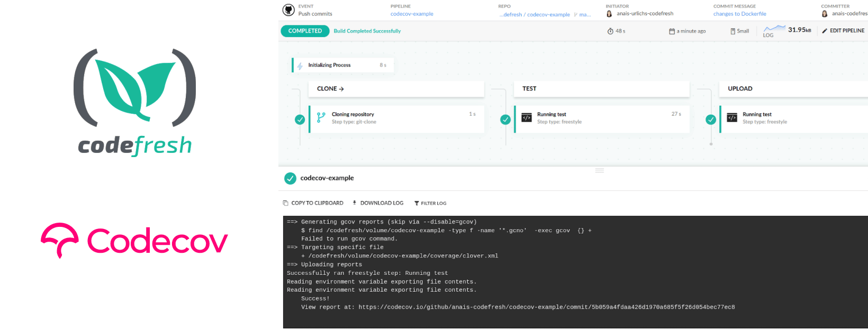This screenshot has height=330, width=868.
Task: Click the UPLOAD stage status checkmark
Action: click(x=711, y=120)
